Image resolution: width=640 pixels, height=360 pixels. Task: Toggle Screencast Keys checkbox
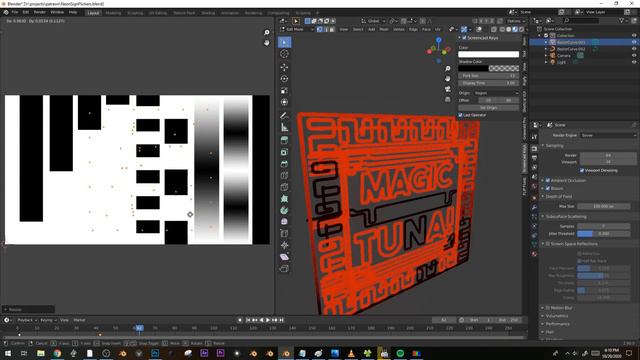pyautogui.click(x=464, y=38)
